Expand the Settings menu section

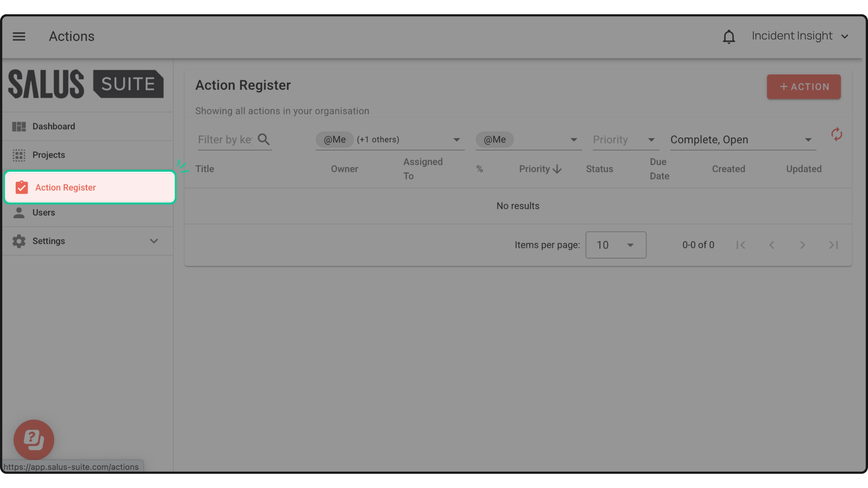pyautogui.click(x=154, y=241)
